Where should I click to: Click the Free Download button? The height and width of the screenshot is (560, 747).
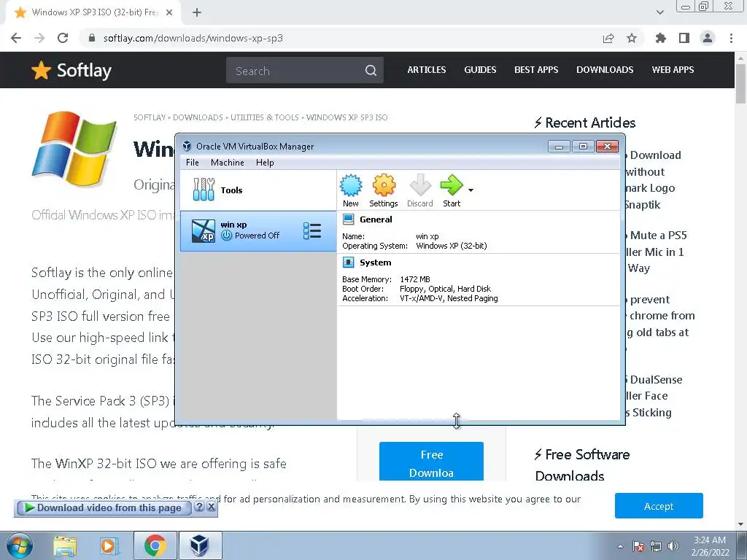(x=431, y=461)
